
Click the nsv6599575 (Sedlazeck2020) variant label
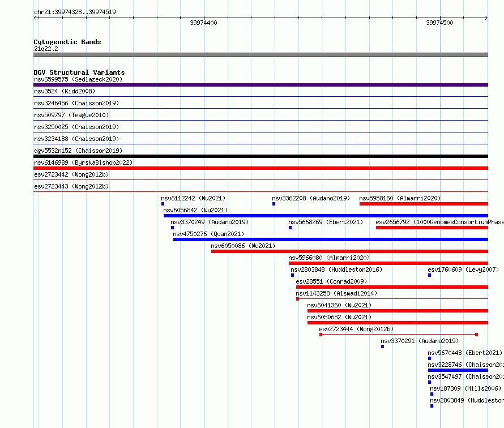pyautogui.click(x=78, y=79)
